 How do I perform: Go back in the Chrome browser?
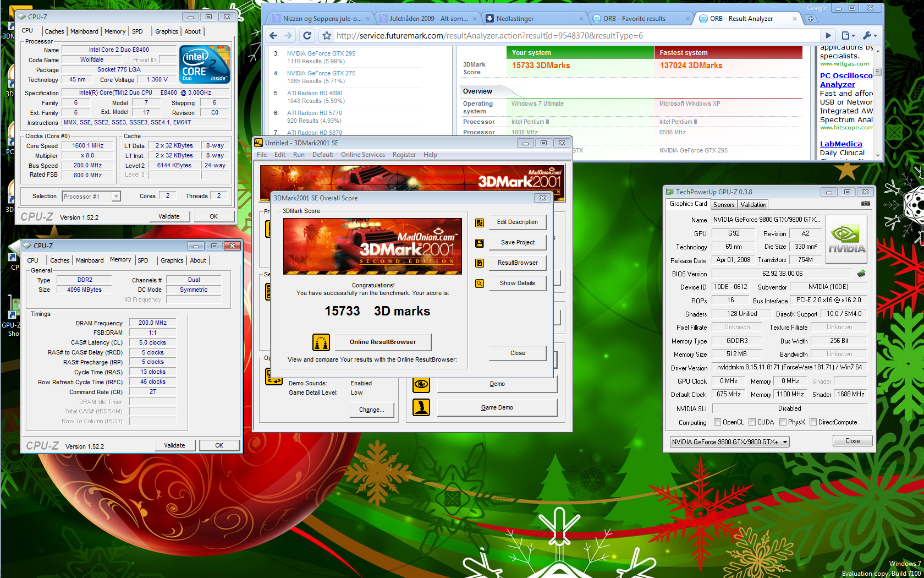coord(273,36)
